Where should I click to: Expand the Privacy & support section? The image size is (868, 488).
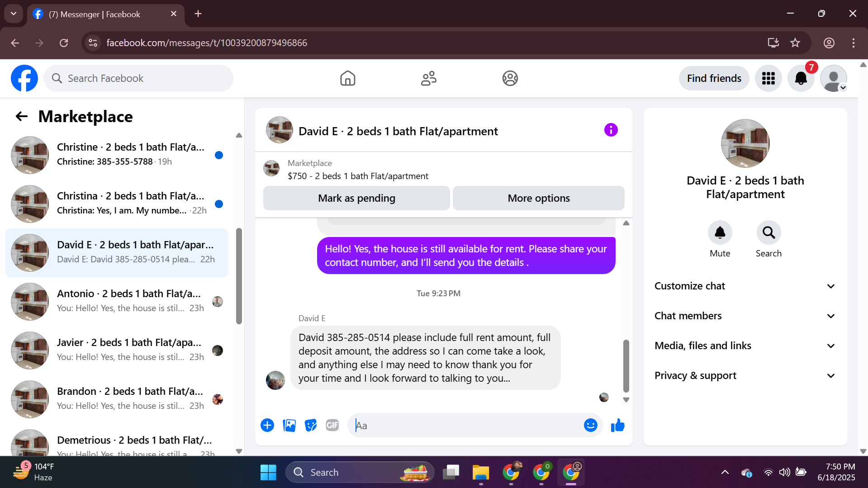coord(745,375)
